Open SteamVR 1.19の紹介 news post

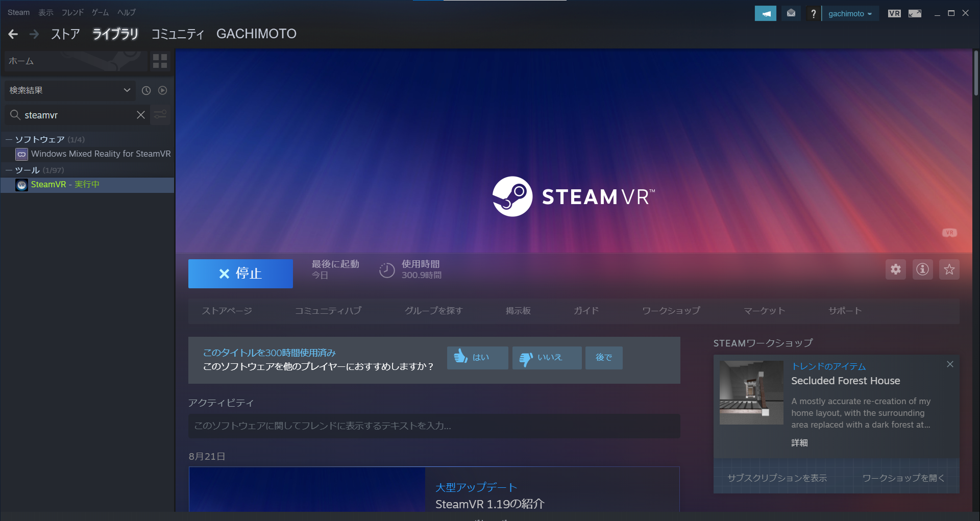(x=490, y=504)
